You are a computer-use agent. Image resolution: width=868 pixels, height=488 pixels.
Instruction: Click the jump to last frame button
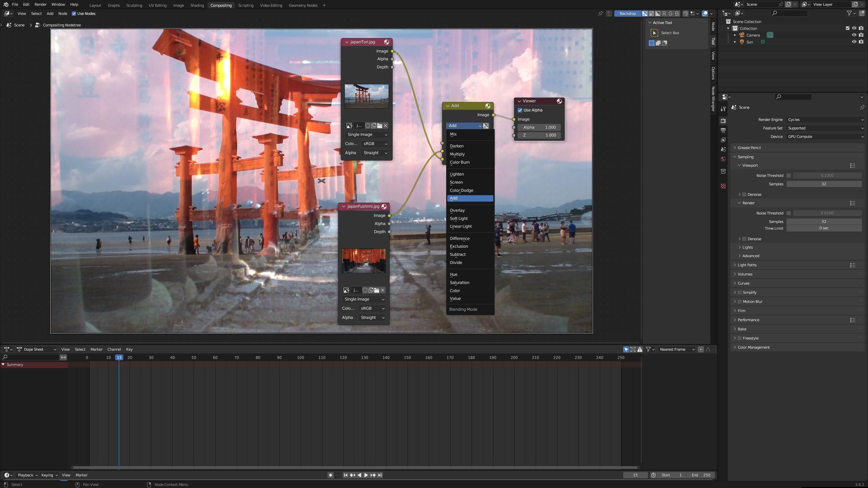pyautogui.click(x=380, y=475)
